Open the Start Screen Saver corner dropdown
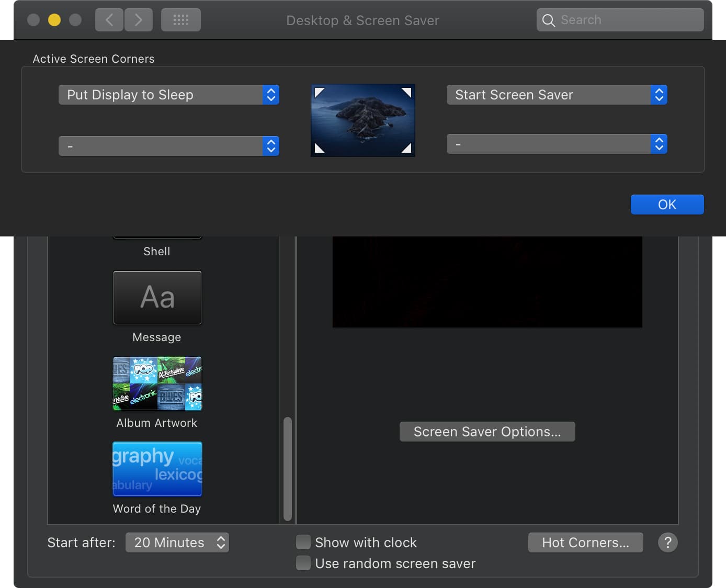 point(557,95)
